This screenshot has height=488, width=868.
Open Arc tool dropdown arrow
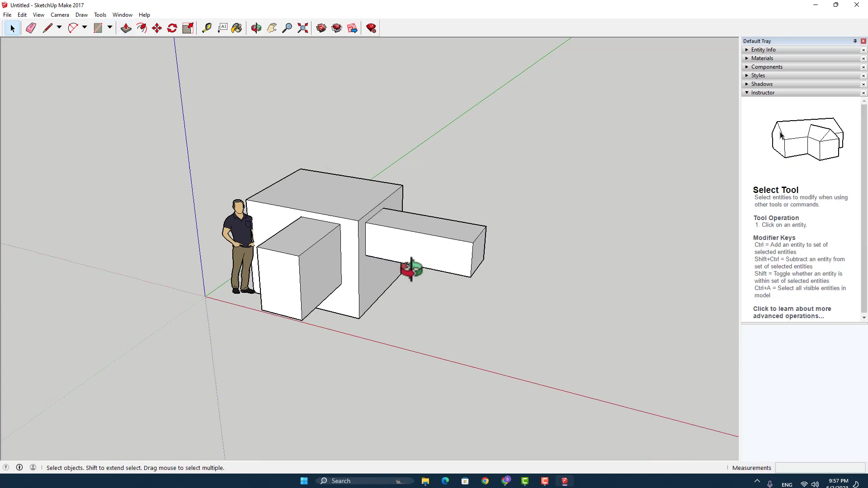[x=85, y=28]
